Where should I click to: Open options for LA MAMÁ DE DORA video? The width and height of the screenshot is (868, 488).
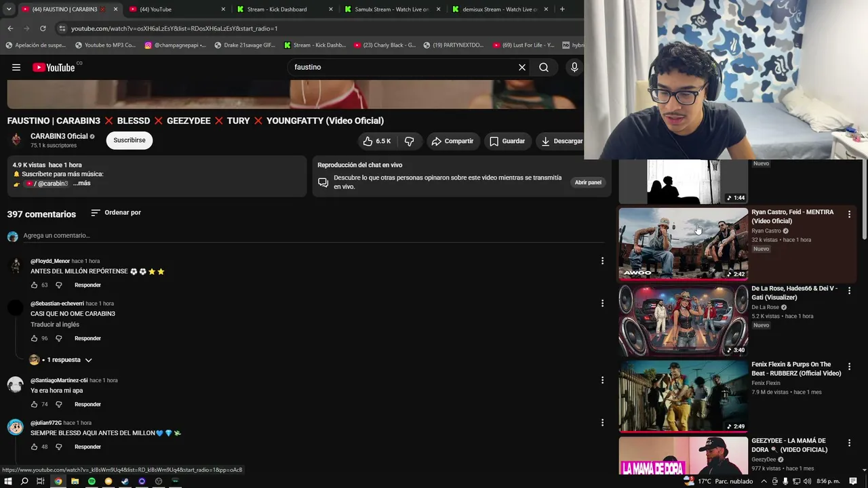(x=849, y=443)
